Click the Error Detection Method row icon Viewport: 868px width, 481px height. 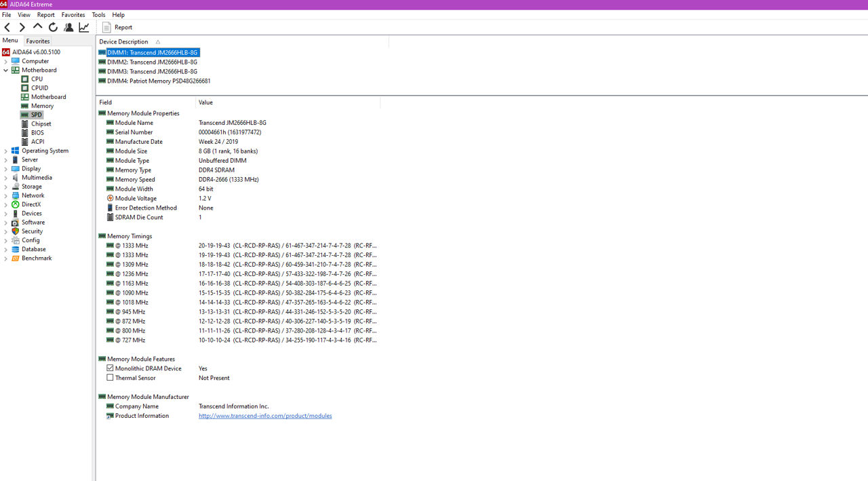tap(110, 208)
